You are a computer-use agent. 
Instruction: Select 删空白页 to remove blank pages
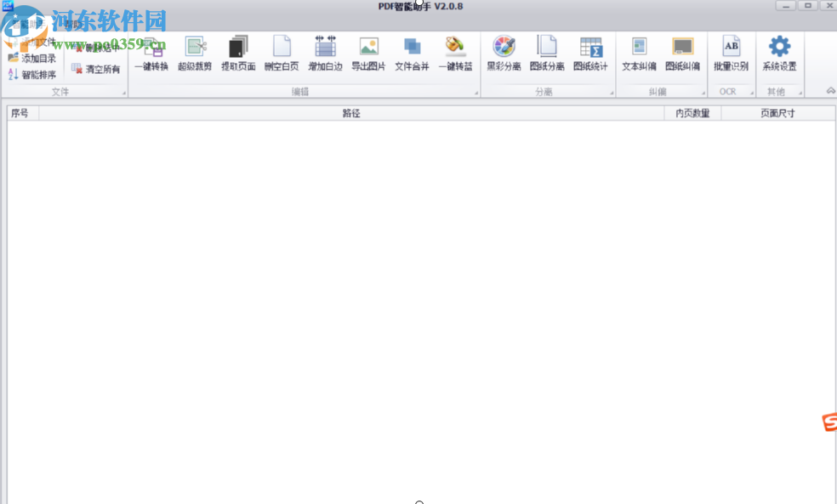coord(282,53)
